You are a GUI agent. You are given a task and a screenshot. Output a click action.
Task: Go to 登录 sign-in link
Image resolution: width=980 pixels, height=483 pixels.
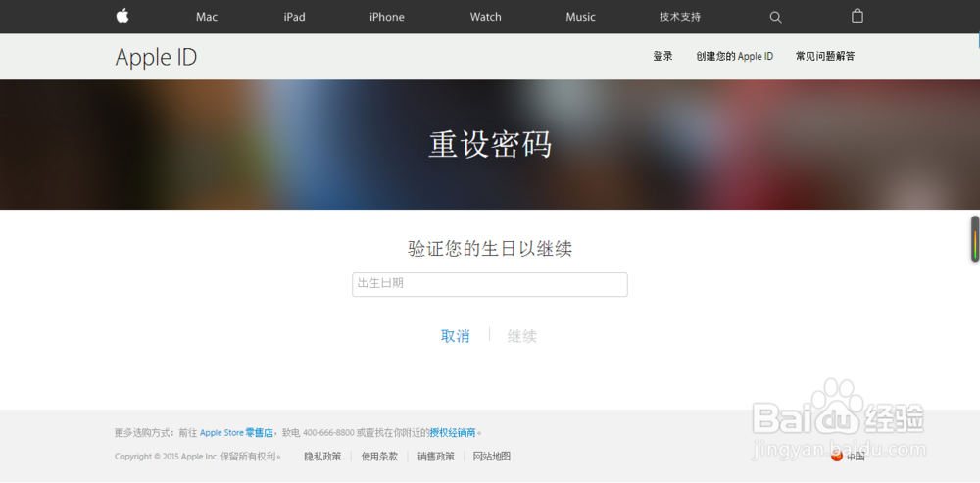click(663, 56)
